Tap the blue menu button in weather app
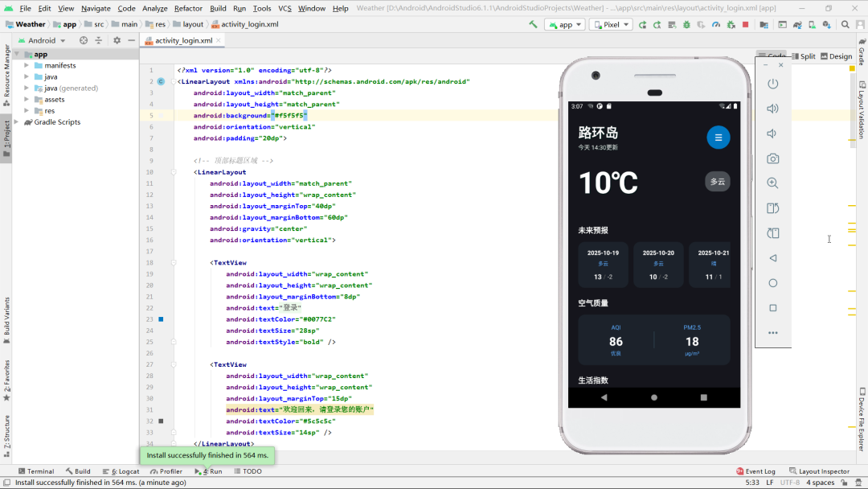The height and width of the screenshot is (489, 868). pos(718,138)
